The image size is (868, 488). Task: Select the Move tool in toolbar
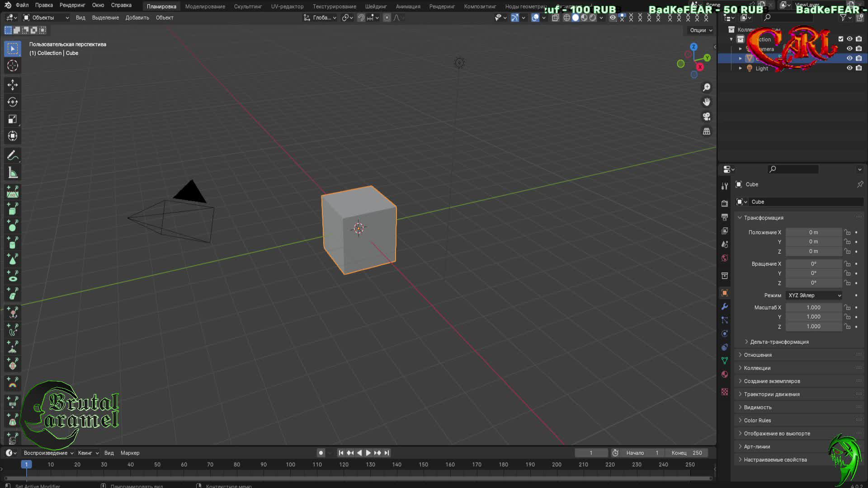point(12,85)
